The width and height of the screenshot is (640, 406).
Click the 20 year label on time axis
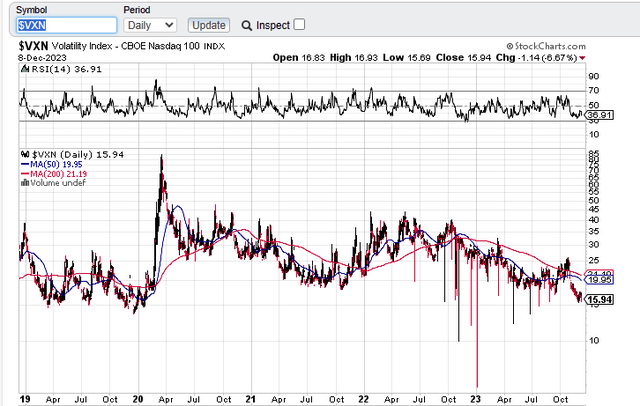point(138,399)
